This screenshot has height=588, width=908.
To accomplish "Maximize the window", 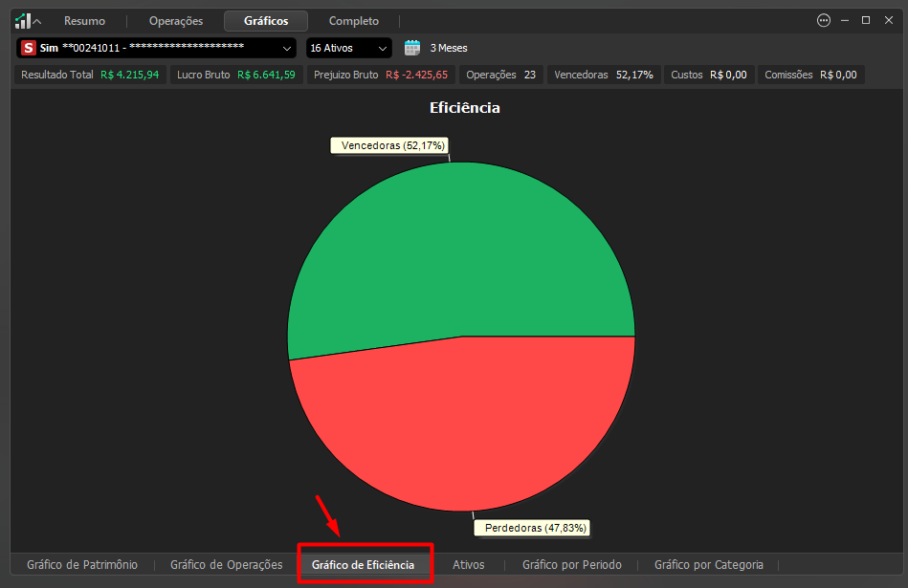I will (866, 20).
